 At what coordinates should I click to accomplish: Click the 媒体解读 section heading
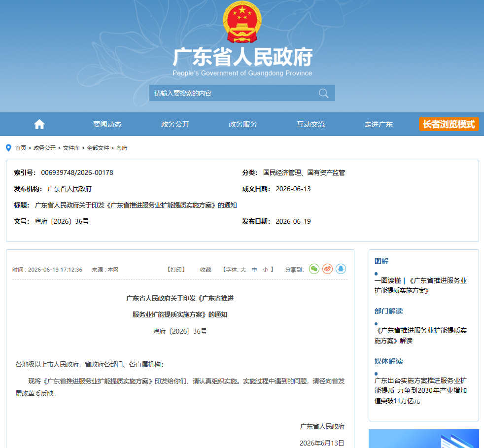click(388, 361)
